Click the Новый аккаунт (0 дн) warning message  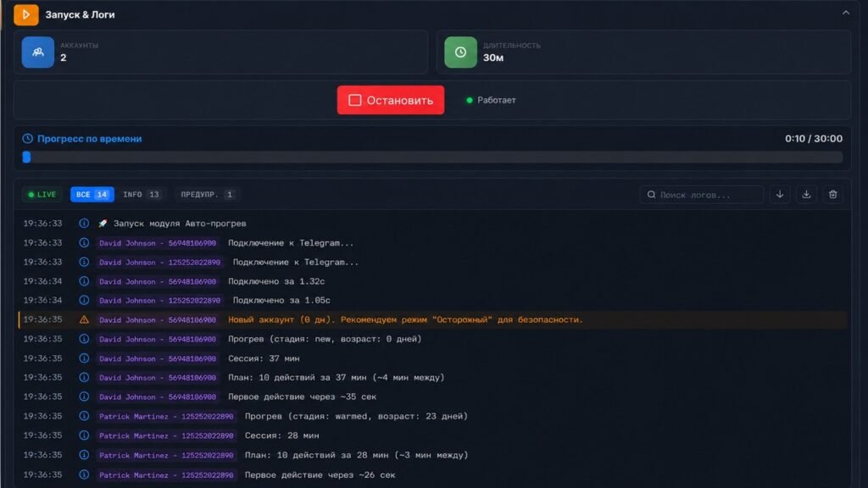point(405,319)
